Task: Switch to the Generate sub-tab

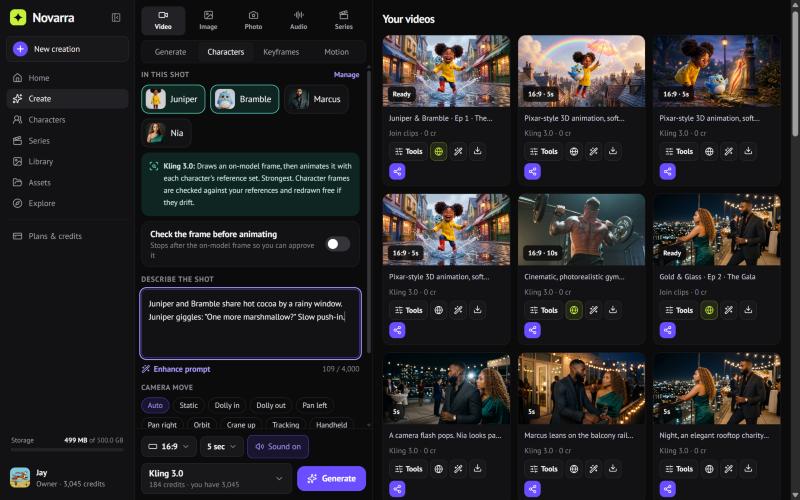Action: click(x=170, y=52)
